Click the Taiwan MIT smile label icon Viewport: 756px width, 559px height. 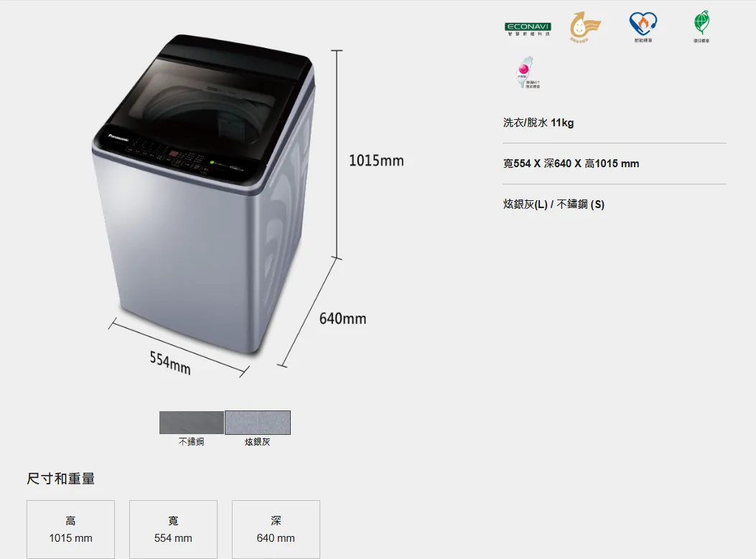coord(528,72)
